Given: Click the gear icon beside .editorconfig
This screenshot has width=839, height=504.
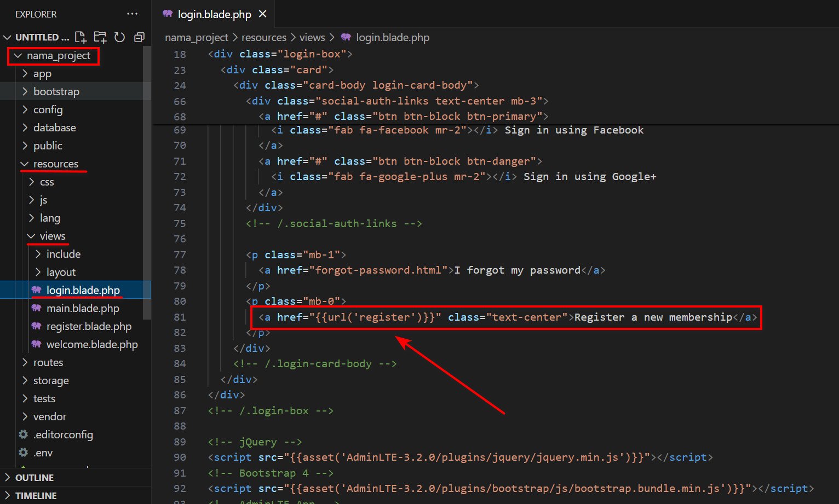Looking at the screenshot, I should tap(24, 435).
